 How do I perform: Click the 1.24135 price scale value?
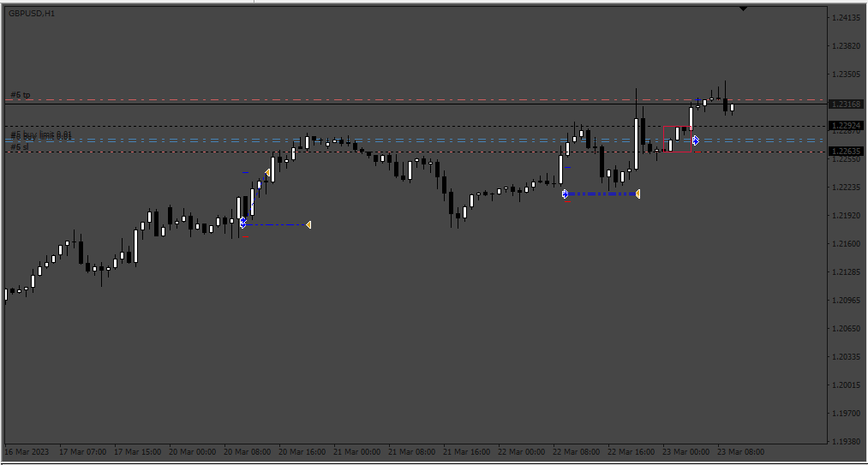tap(846, 18)
